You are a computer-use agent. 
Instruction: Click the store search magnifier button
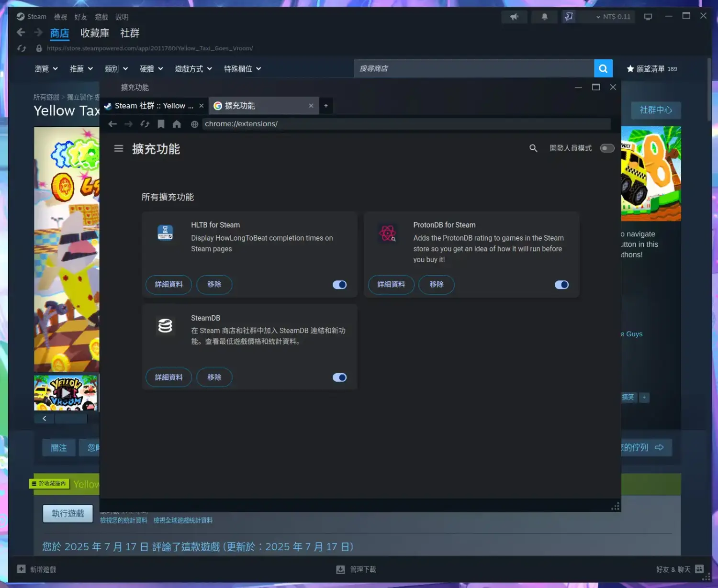click(x=603, y=68)
